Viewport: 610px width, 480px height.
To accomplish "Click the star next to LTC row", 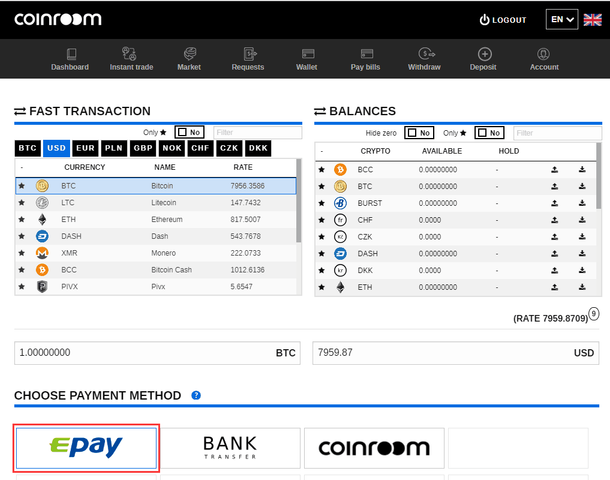I will [22, 203].
